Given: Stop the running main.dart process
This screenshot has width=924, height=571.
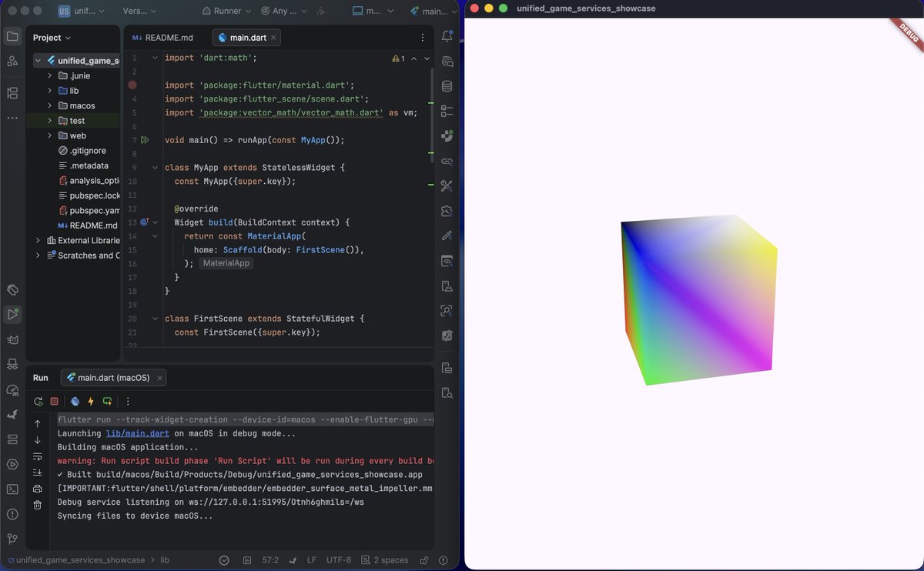Looking at the screenshot, I should coord(54,401).
